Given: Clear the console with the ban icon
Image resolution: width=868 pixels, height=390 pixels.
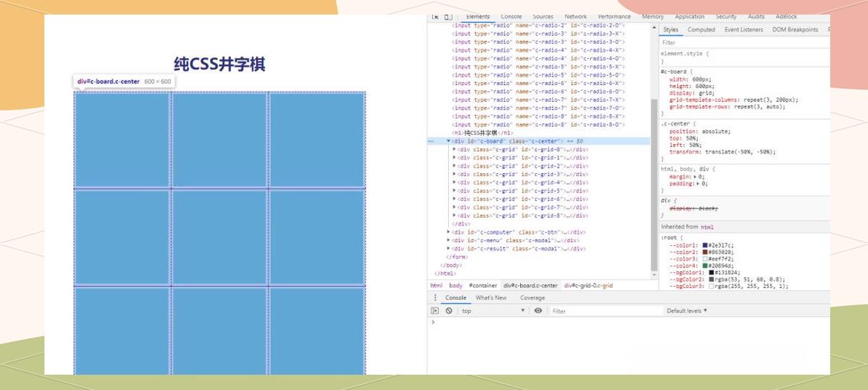Looking at the screenshot, I should tap(449, 311).
